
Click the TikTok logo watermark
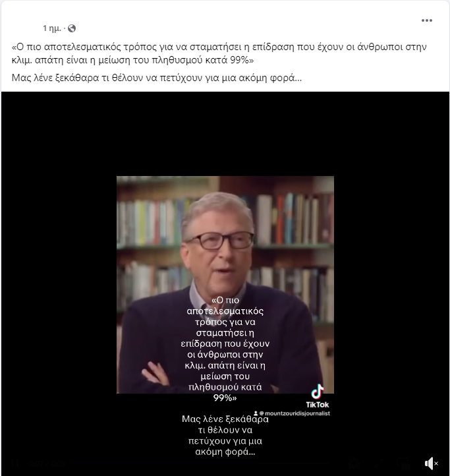318,396
